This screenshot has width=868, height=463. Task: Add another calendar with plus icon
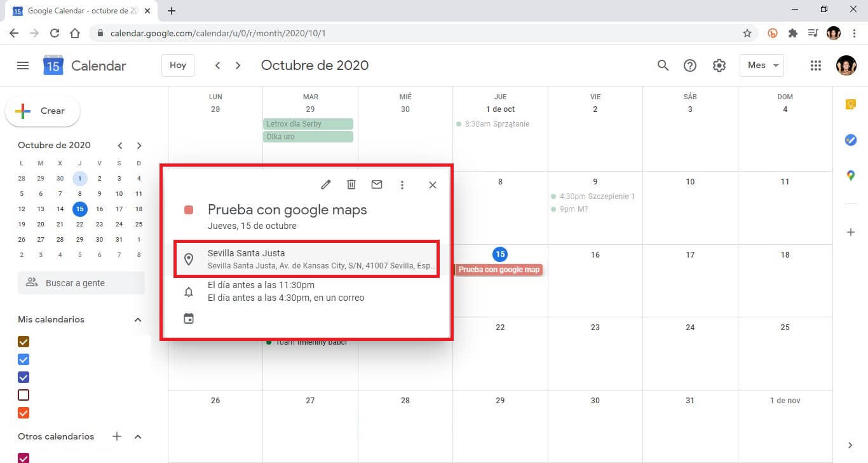(117, 436)
